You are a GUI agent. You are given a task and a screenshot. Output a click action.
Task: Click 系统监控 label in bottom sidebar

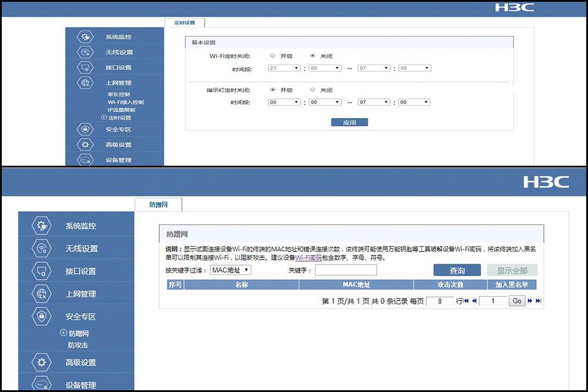(81, 226)
